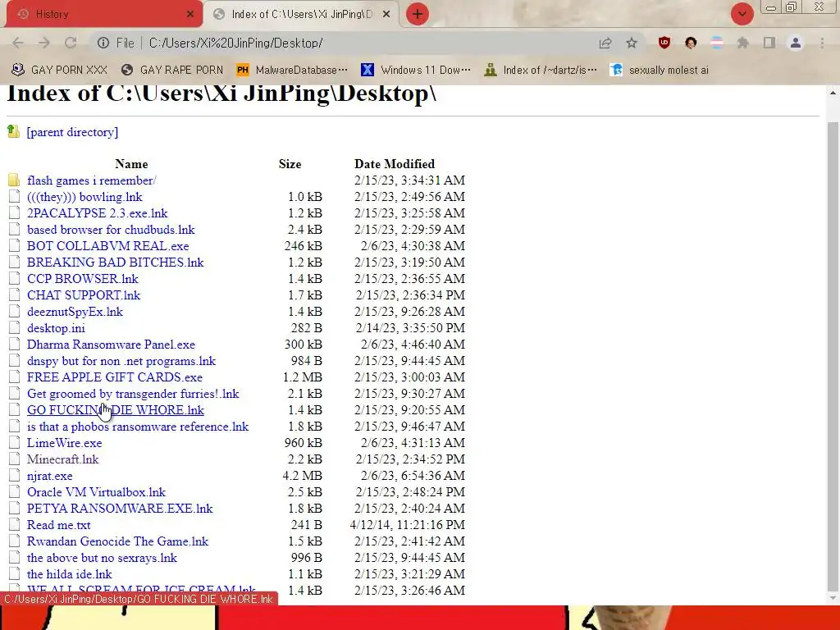
Task: Bookmark this page with the star icon
Action: pyautogui.click(x=632, y=43)
